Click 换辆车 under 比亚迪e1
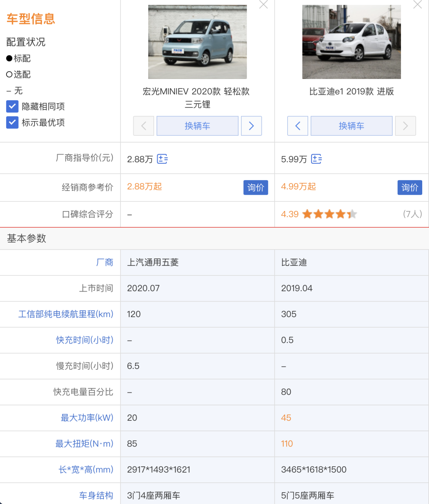 coord(352,126)
